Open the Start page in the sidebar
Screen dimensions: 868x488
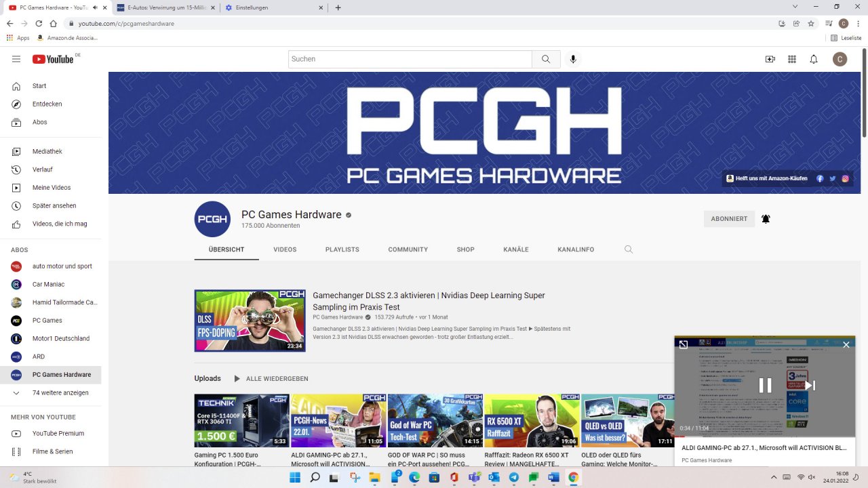51,86
